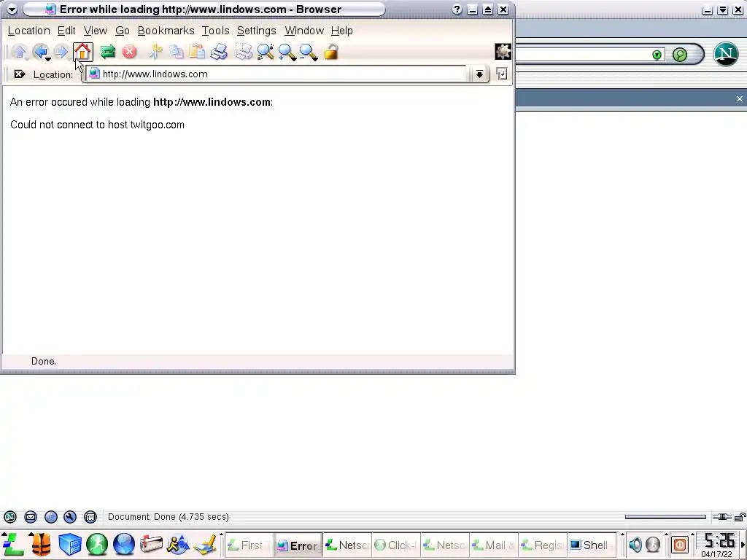The image size is (747, 560).
Task: Open Netscape Navigator component icon in status bar
Action: pos(10,517)
